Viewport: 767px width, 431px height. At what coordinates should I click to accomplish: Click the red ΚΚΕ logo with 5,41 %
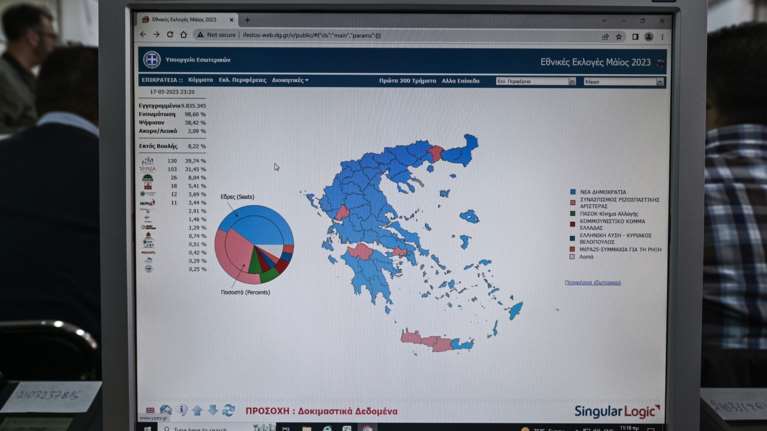[148, 186]
